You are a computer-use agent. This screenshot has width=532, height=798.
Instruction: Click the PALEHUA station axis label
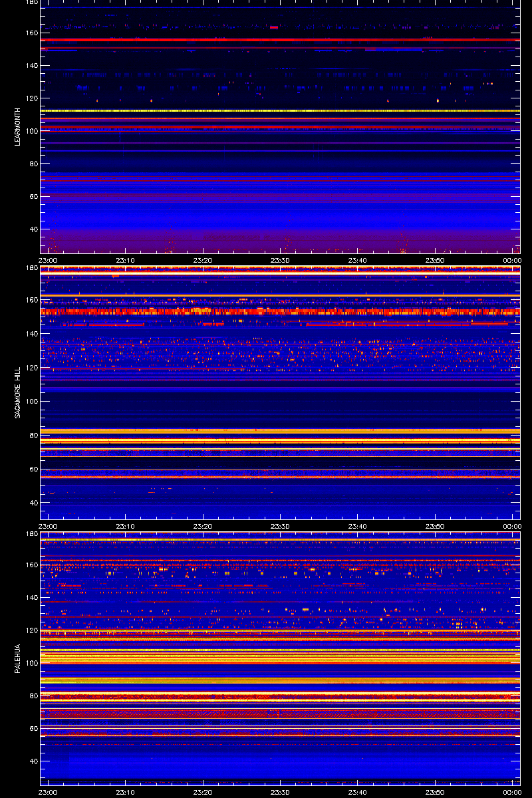[x=17, y=659]
